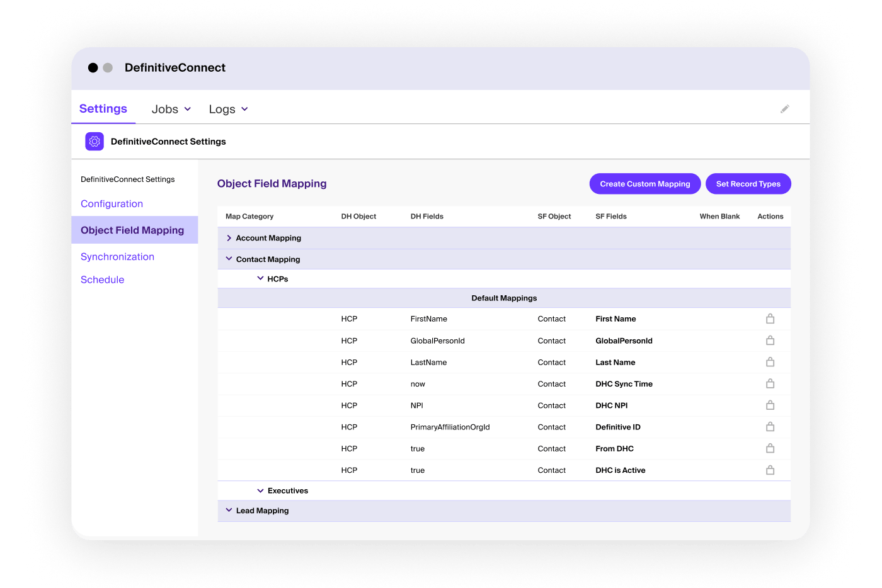Select the Settings tab
The image size is (882, 588).
click(103, 108)
